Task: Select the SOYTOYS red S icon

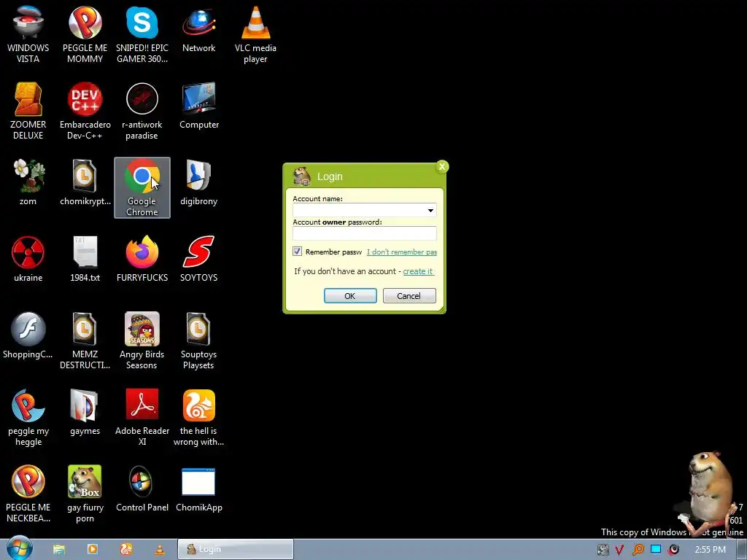Action: click(x=198, y=259)
